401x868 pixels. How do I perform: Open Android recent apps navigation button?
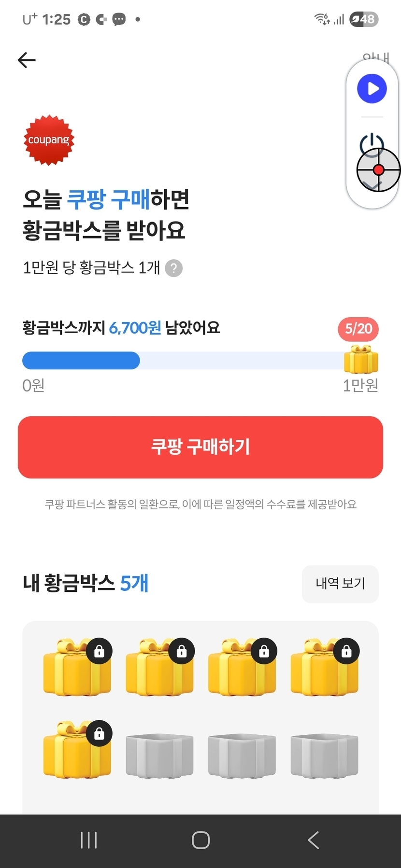point(89,840)
